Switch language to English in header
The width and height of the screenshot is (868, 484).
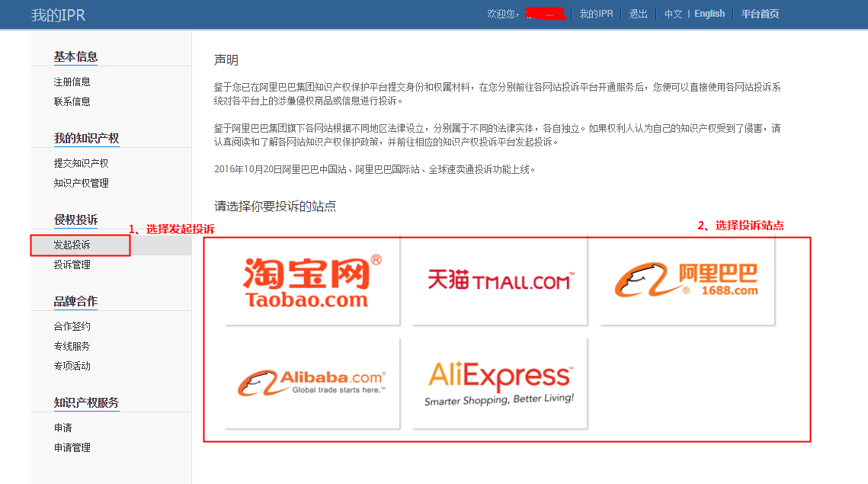click(x=709, y=14)
